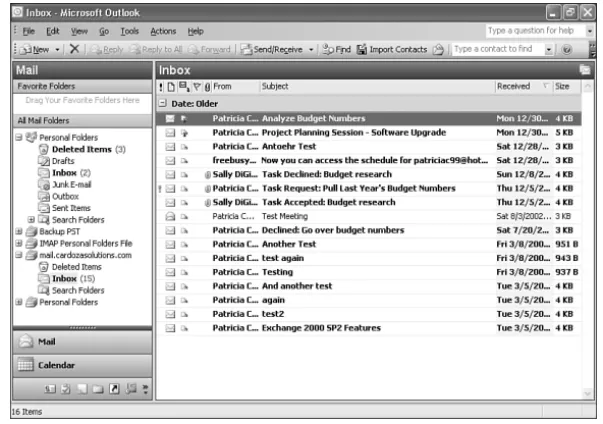Open the Edit menu
Viewport: 603px width, 424px height.
[53, 31]
